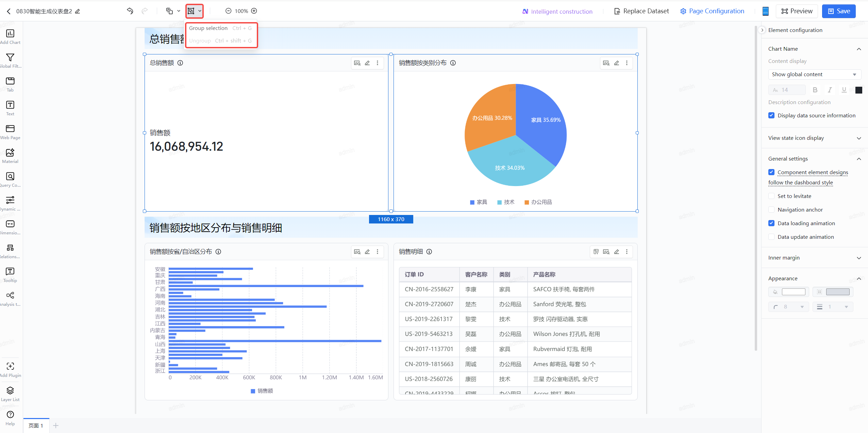This screenshot has height=433, width=868.
Task: Add a Web Page component
Action: click(x=10, y=132)
